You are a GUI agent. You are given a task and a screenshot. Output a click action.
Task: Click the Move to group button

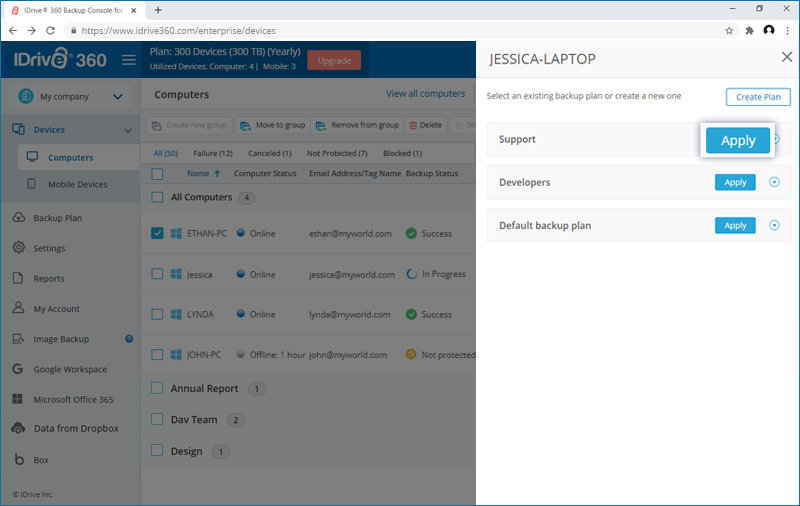(272, 125)
